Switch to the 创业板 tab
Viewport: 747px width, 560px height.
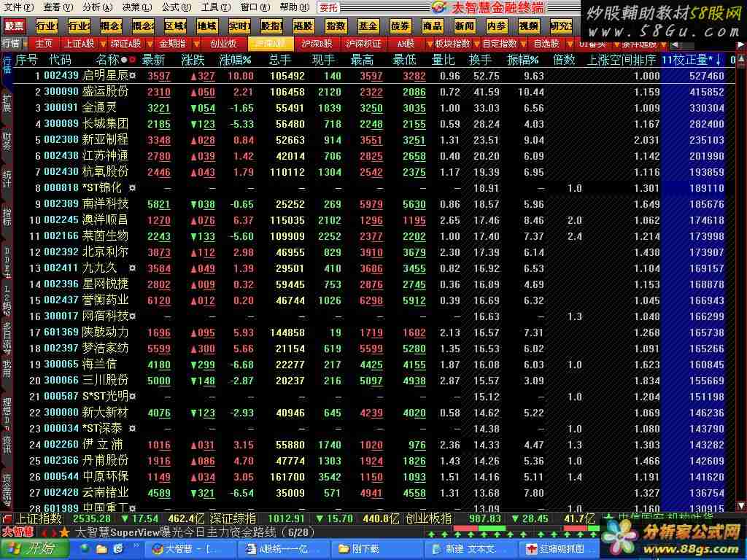[x=223, y=44]
